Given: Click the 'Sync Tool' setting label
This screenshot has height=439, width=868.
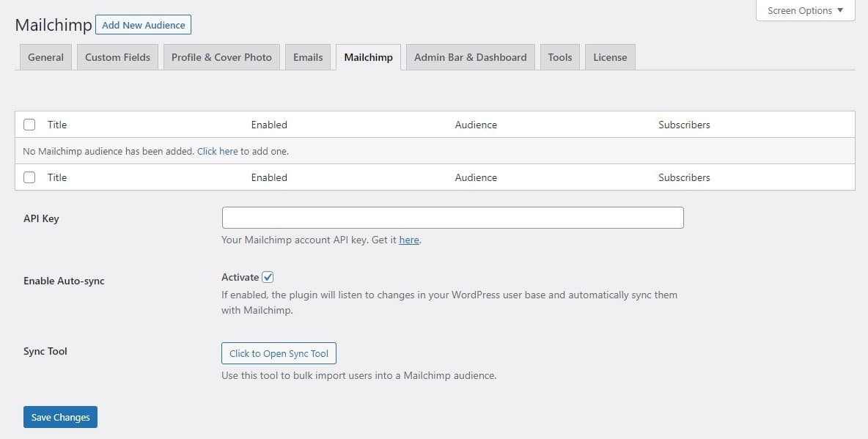Looking at the screenshot, I should [x=45, y=351].
